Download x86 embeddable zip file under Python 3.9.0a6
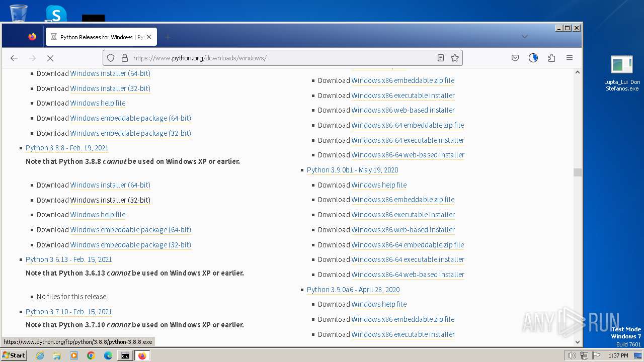Screen dimensions: 644x362 click(403, 319)
